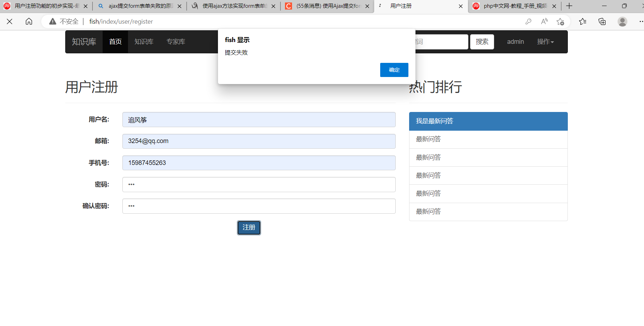Click the 用户名: label

[x=99, y=119]
